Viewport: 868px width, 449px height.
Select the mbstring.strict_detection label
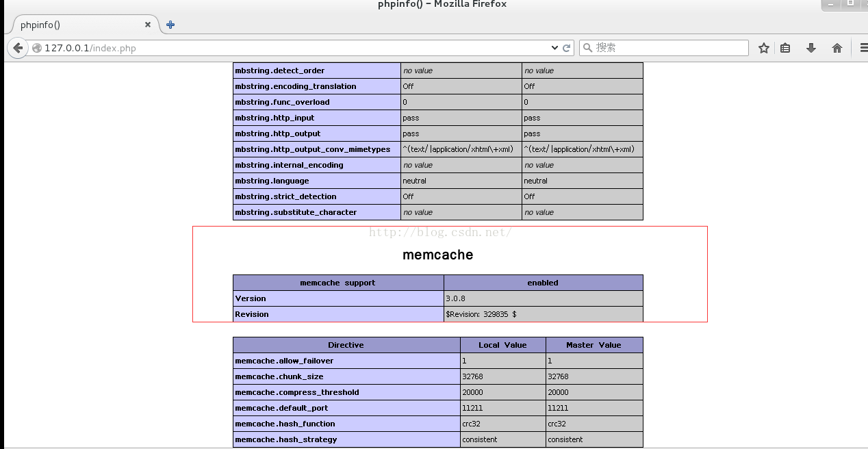[285, 196]
